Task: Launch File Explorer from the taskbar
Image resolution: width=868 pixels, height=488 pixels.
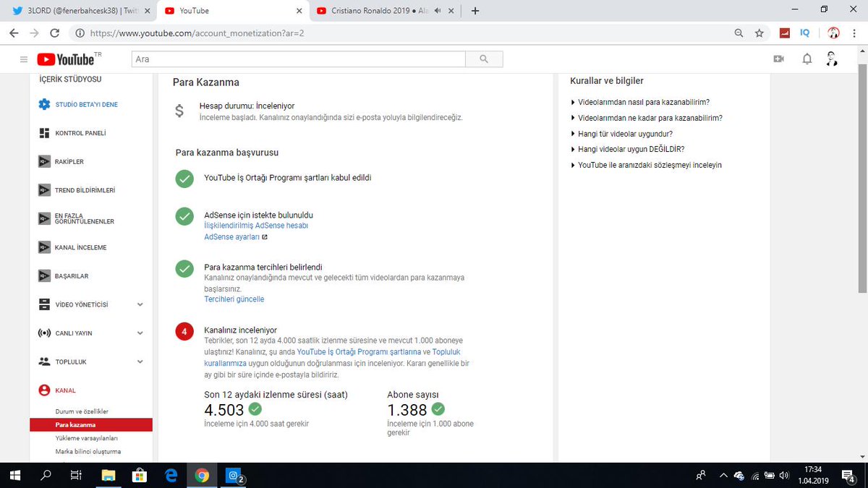Action: (x=108, y=475)
